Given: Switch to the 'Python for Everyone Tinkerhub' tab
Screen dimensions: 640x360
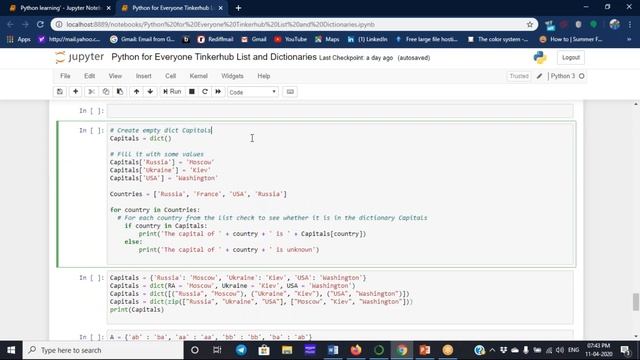Looking at the screenshot, I should pos(171,8).
